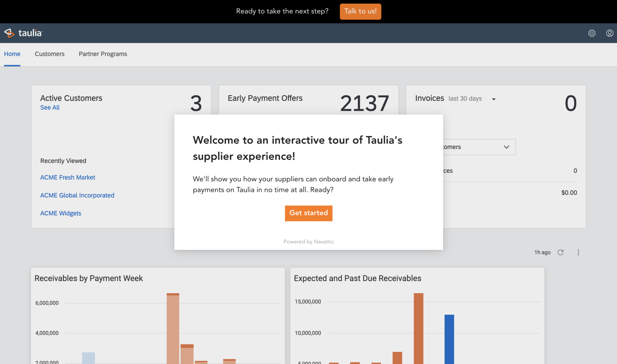Image resolution: width=617 pixels, height=364 pixels.
Task: Open the three-dot overflow menu near refresh
Action: (x=578, y=252)
